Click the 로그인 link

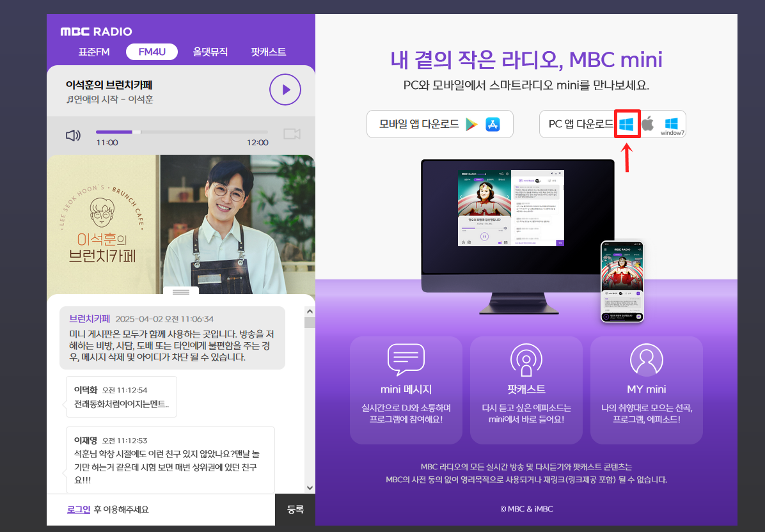(79, 510)
